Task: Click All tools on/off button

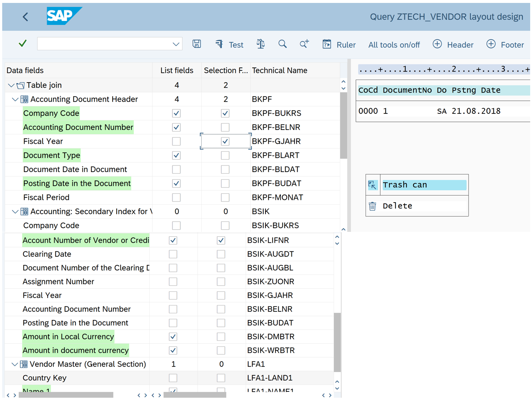Action: point(394,45)
